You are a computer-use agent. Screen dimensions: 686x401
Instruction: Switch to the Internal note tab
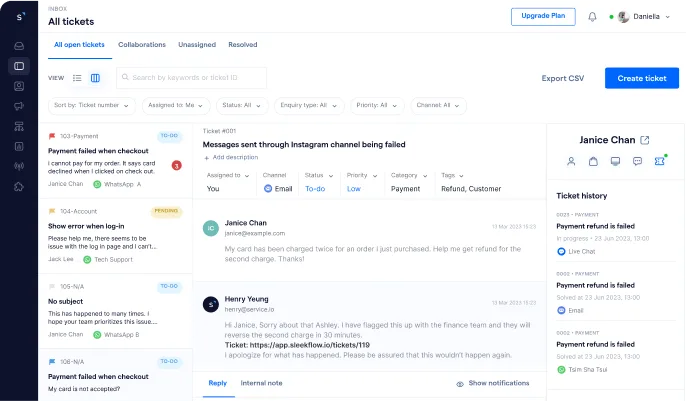coord(261,383)
